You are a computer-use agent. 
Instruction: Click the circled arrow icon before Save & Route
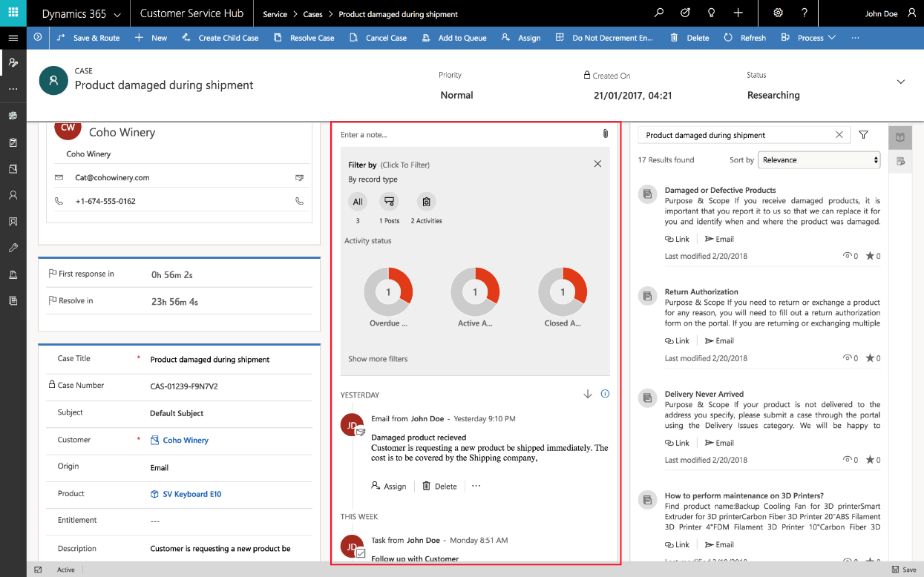[x=38, y=37]
